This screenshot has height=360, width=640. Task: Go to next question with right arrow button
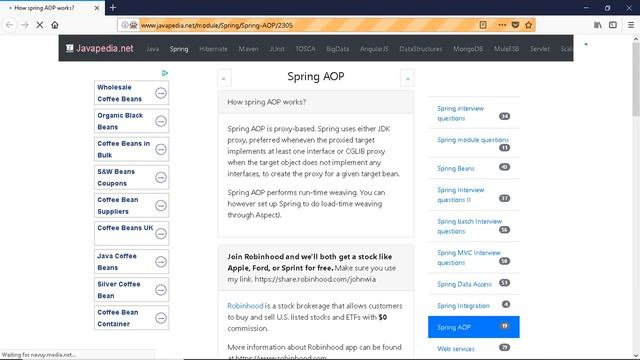[x=407, y=78]
